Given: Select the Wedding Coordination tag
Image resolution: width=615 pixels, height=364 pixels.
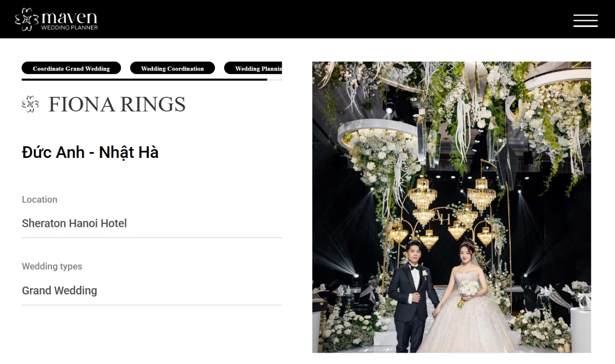Looking at the screenshot, I should (x=172, y=68).
